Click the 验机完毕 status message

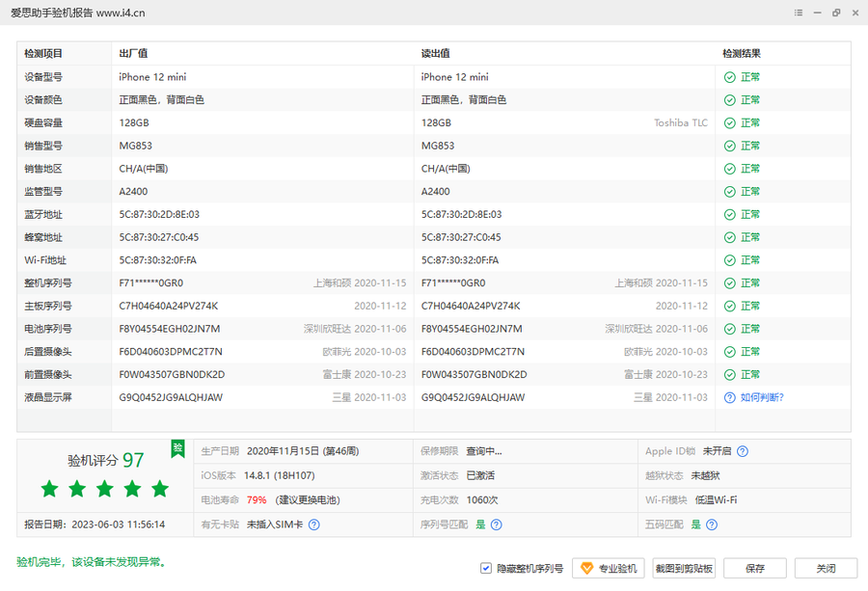(x=91, y=562)
